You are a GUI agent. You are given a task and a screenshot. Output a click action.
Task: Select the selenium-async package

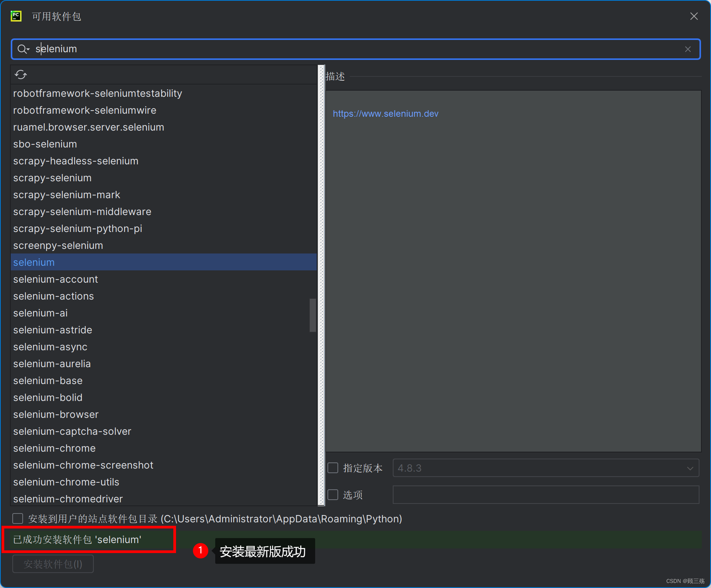click(x=164, y=347)
